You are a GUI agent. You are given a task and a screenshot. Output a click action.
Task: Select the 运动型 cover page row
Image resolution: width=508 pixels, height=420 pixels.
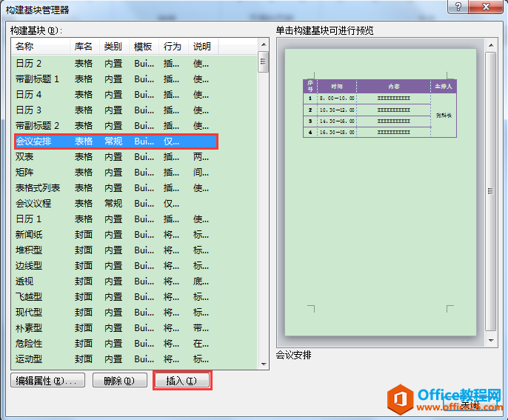(117, 359)
